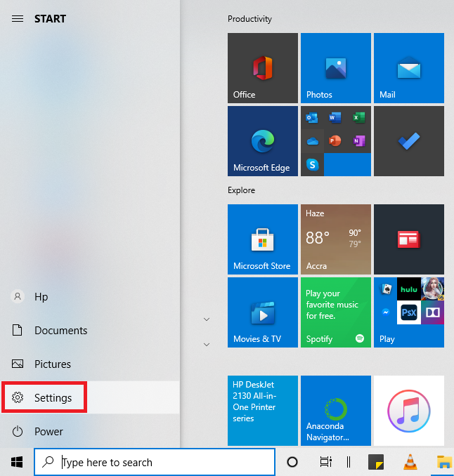Open PowerPoint icon in Office folder tile
454x476 pixels.
pyautogui.click(x=335, y=141)
